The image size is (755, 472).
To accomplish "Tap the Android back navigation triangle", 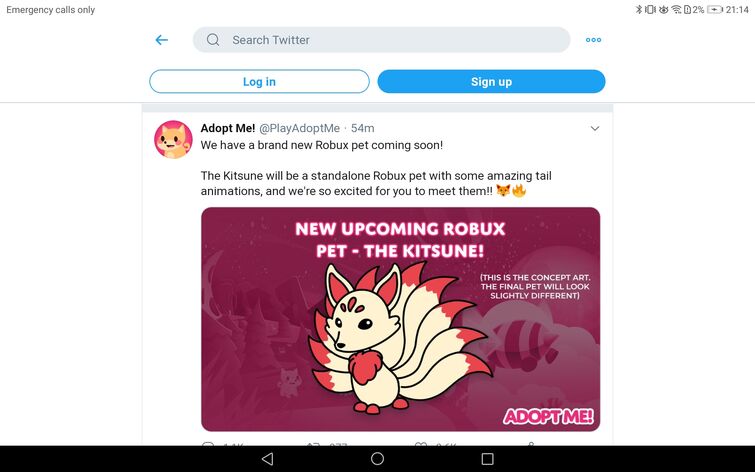I will tap(267, 459).
